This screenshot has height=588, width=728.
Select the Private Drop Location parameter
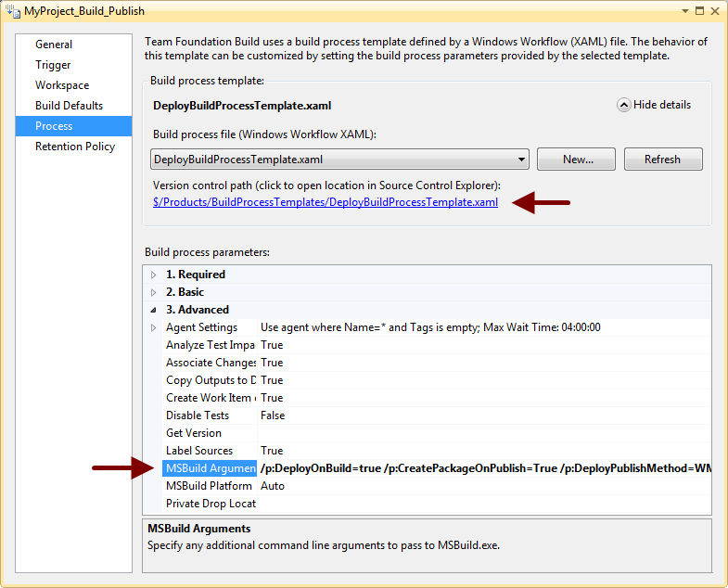click(210, 504)
